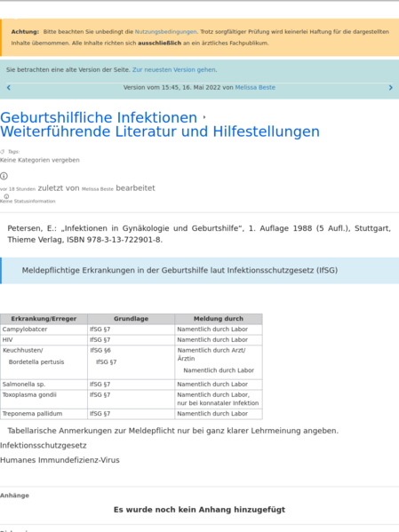Click 'IfSG §6' in Keuchhusten row
The height and width of the screenshot is (532, 399).
[x=100, y=350]
